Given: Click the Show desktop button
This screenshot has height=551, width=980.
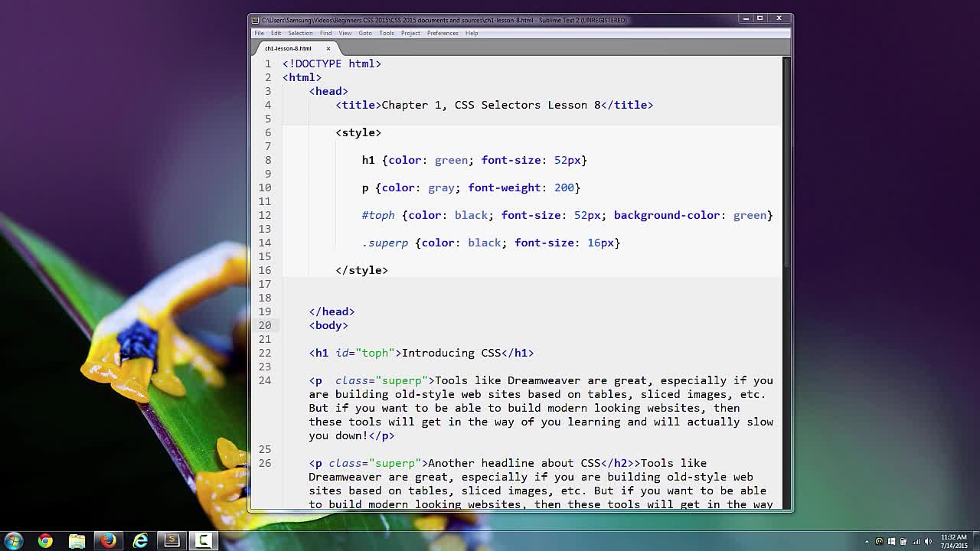Looking at the screenshot, I should [x=976, y=541].
